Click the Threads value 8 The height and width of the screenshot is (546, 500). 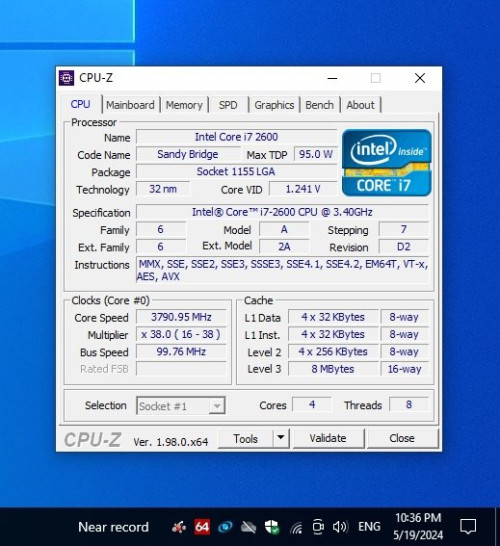tap(409, 405)
